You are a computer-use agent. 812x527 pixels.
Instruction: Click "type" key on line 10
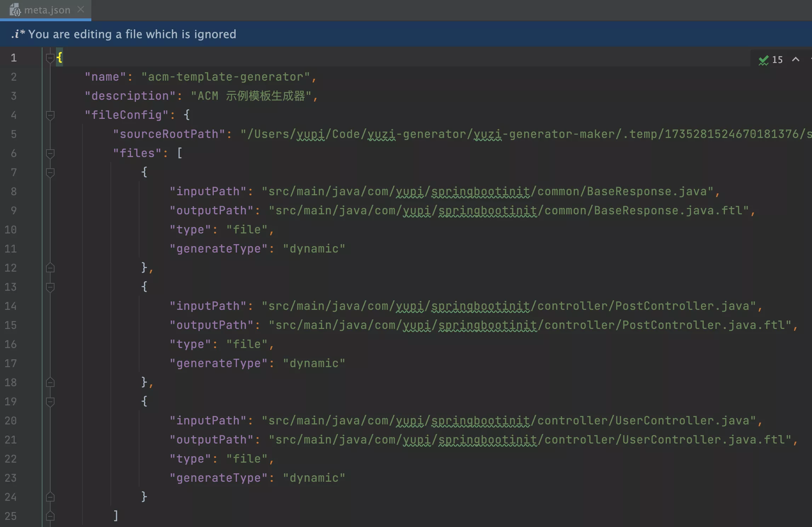coord(190,230)
